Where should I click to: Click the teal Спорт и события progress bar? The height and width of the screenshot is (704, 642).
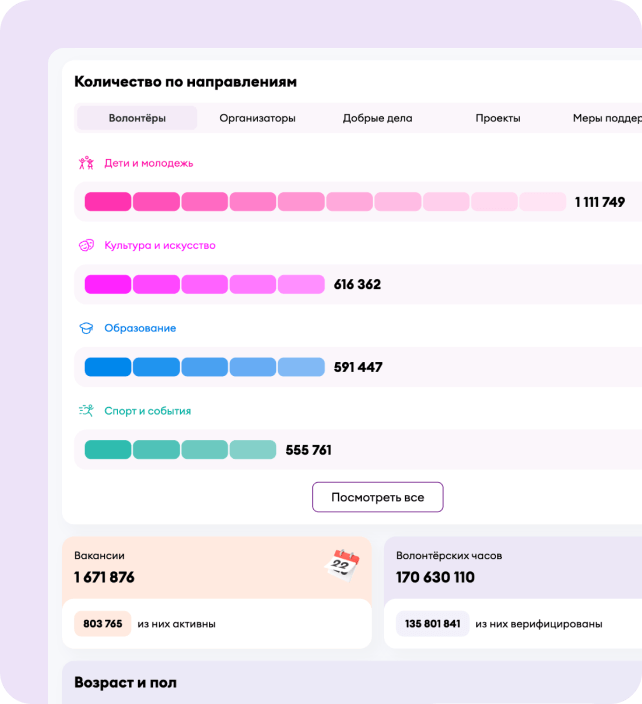pyautogui.click(x=180, y=450)
